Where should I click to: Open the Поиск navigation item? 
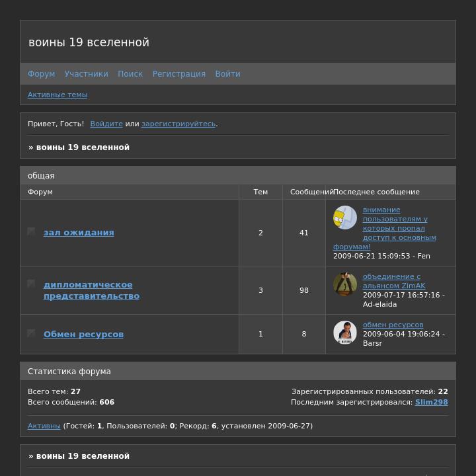(x=130, y=74)
